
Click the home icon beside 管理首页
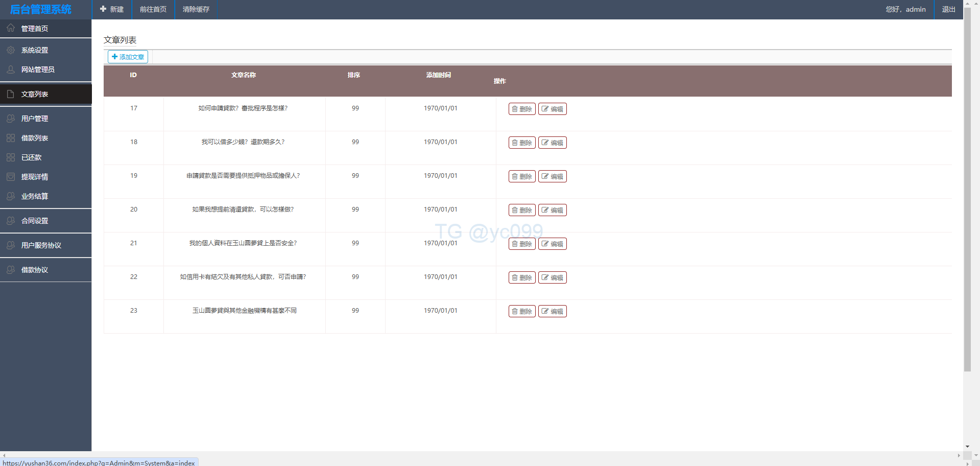point(11,28)
